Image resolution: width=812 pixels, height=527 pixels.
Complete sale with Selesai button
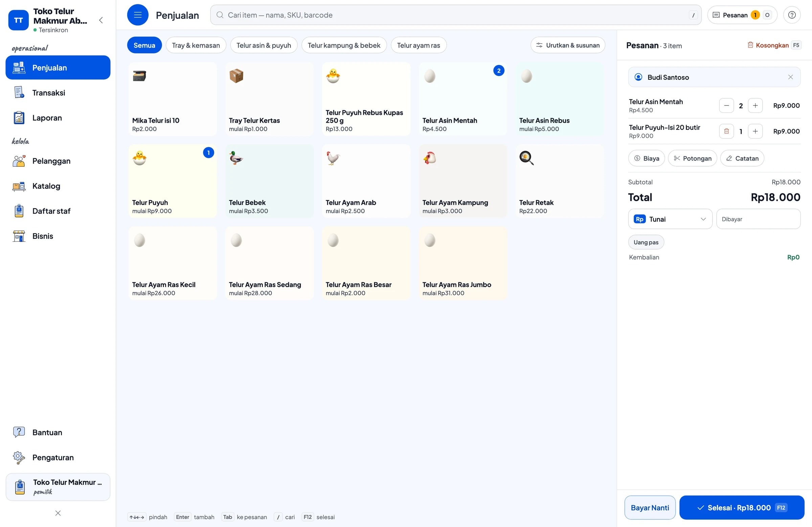pos(741,507)
